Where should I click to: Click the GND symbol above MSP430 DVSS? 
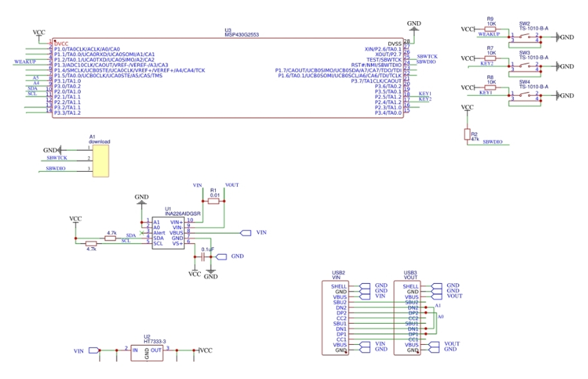pos(414,25)
